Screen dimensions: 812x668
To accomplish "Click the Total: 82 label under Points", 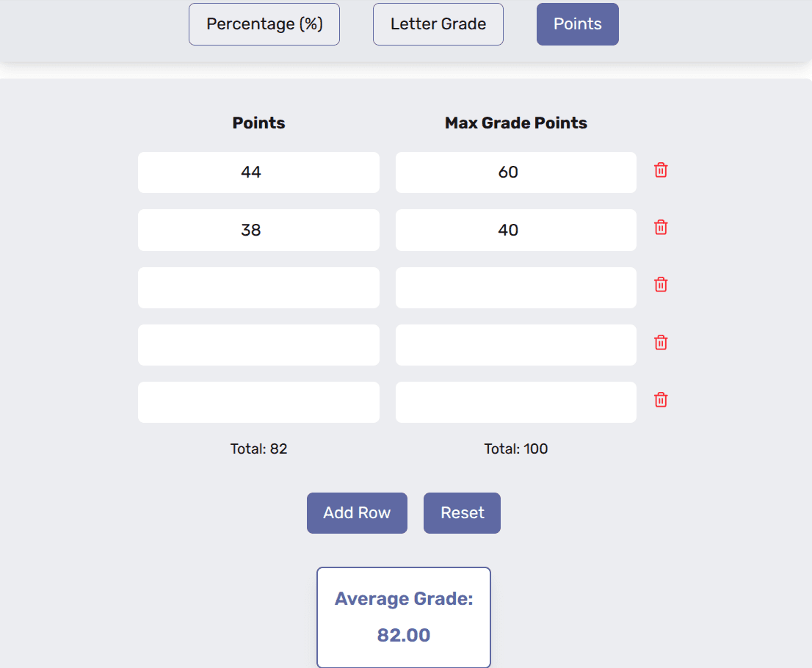I will coord(258,449).
